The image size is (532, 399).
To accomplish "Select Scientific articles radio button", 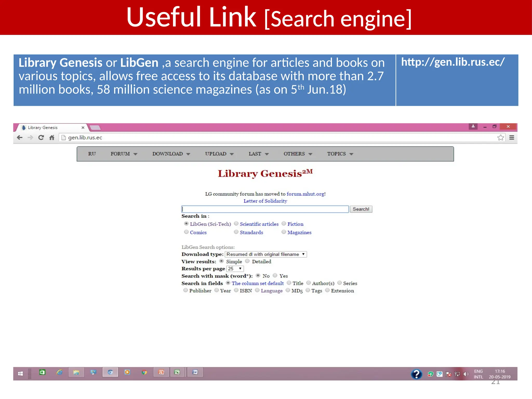I will tap(236, 224).
